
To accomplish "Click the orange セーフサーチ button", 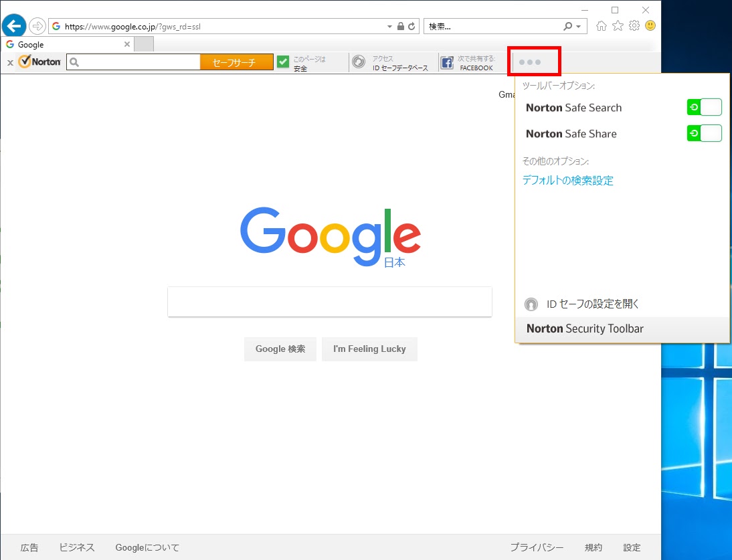I will coord(237,62).
